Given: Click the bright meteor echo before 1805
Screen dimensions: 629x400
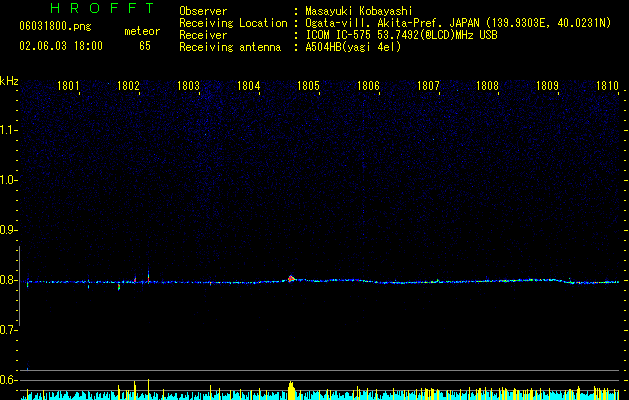Looking at the screenshot, I should tap(291, 278).
